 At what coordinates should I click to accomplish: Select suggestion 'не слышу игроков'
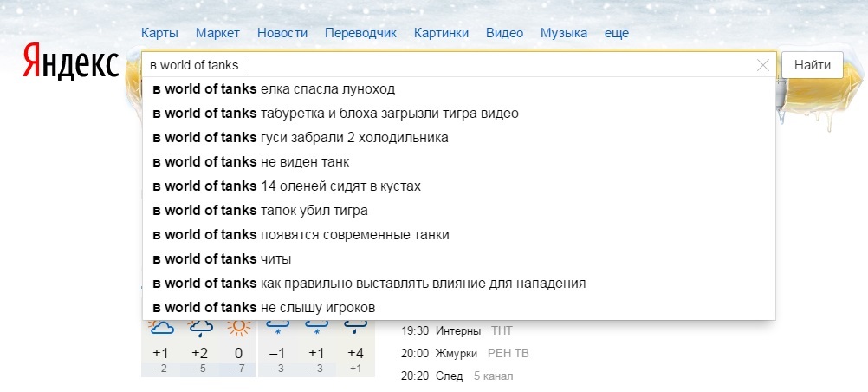coord(459,307)
